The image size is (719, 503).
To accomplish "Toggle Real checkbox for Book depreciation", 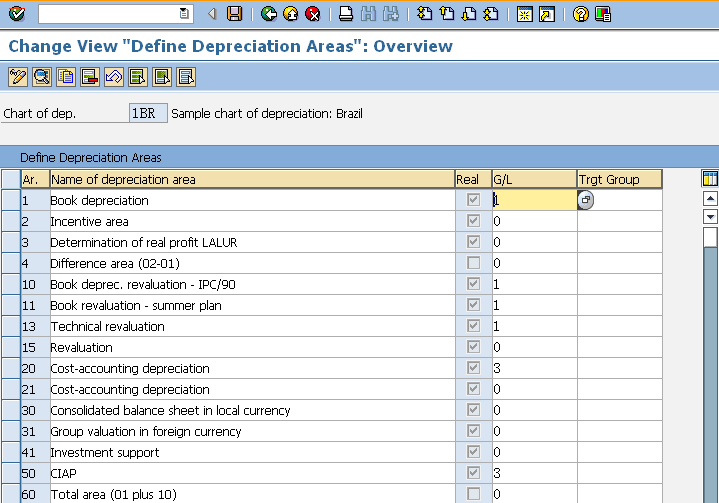I will click(473, 200).
